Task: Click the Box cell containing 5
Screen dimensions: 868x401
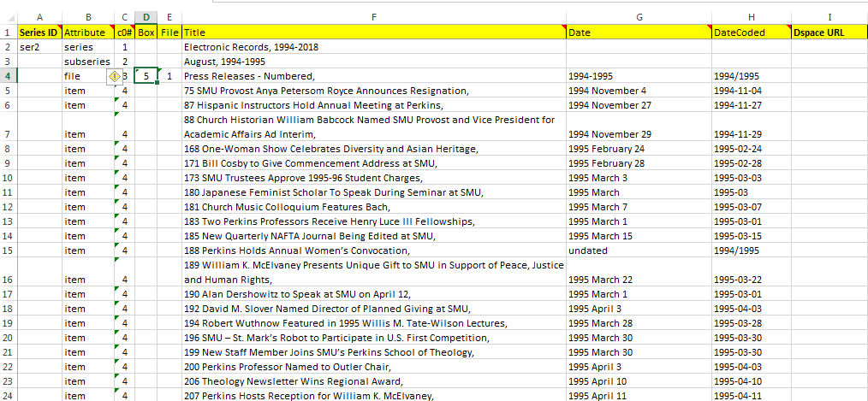Action: (x=146, y=76)
